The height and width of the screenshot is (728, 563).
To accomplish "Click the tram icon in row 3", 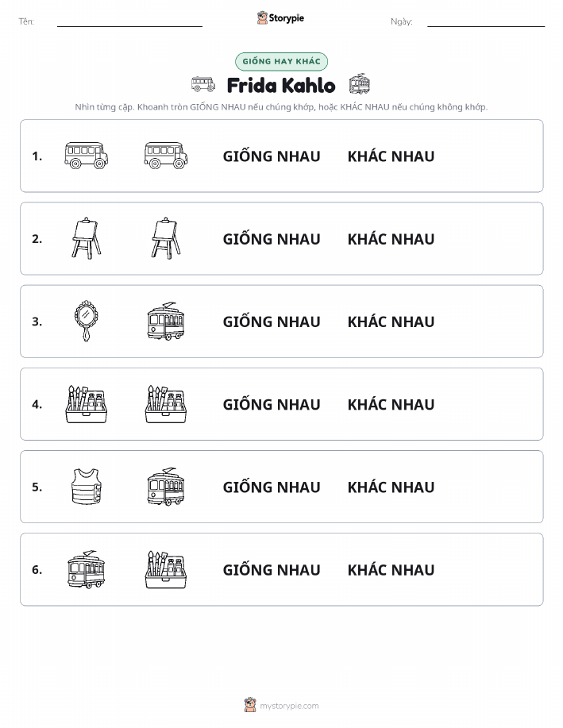I will [166, 322].
